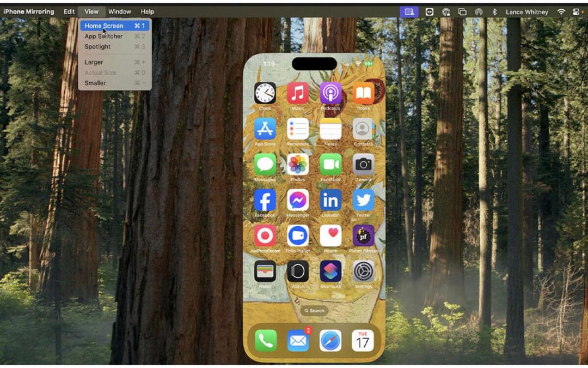Open the Messenger app
The image size is (588, 368).
pos(298,200)
